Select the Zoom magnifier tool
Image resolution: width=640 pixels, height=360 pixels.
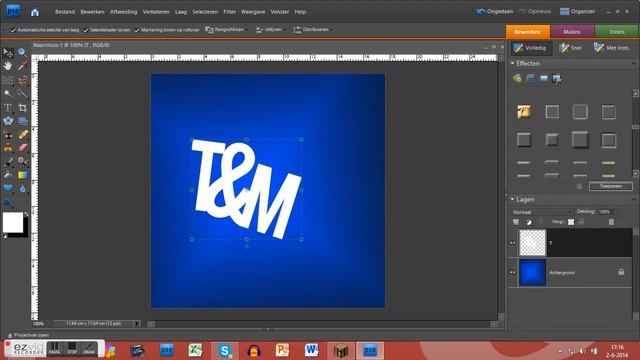22,52
